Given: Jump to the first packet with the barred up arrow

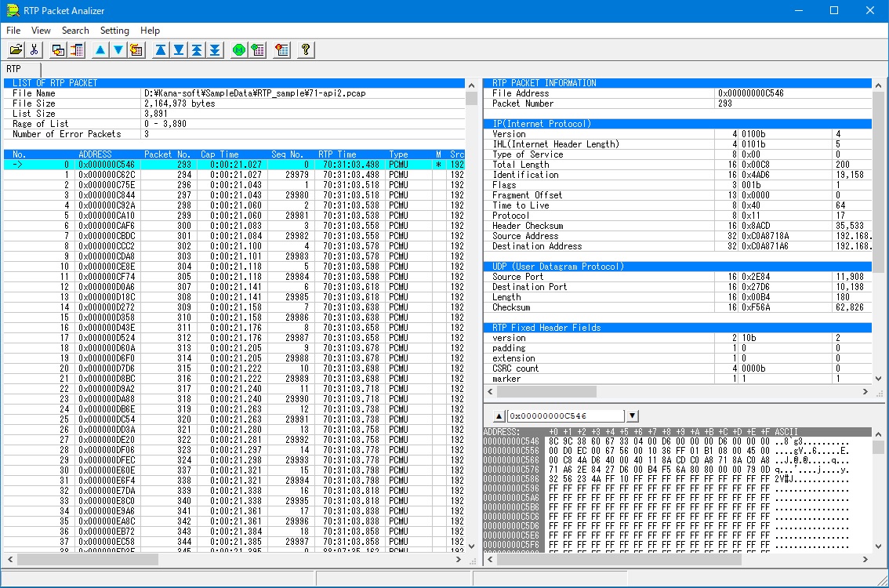Looking at the screenshot, I should 161,50.
